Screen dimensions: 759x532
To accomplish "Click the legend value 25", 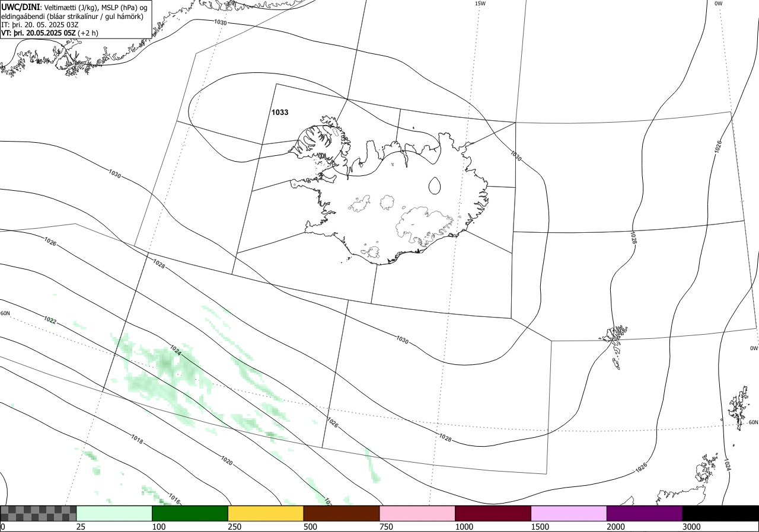I will click(81, 527).
